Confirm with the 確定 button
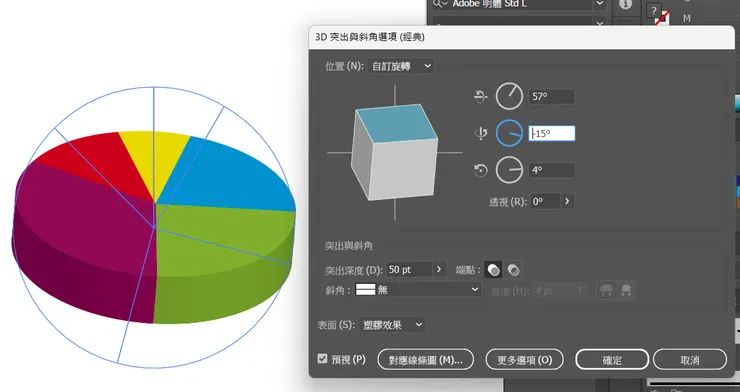The image size is (740, 392). pyautogui.click(x=612, y=360)
